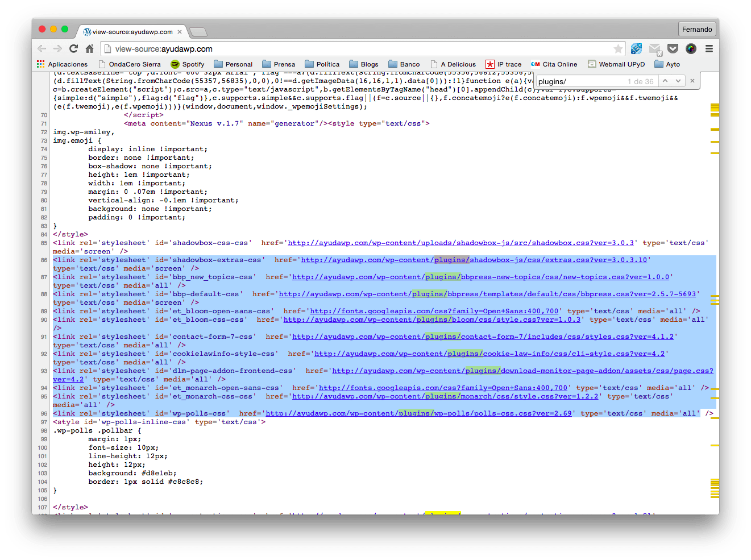The image size is (751, 560).
Task: Click the Fernando profile button
Action: pos(697,30)
